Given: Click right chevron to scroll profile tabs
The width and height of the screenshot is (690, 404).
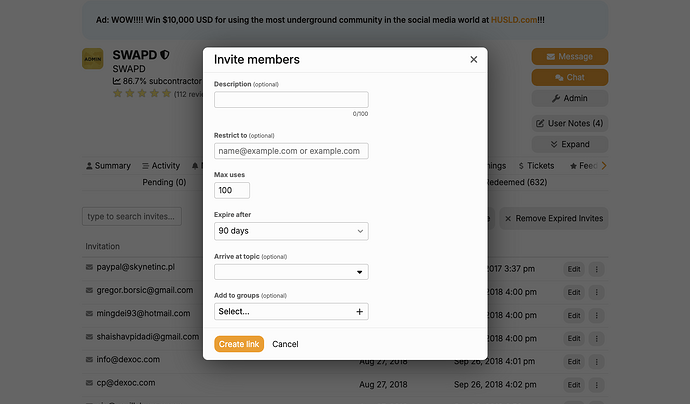Looking at the screenshot, I should 604,166.
